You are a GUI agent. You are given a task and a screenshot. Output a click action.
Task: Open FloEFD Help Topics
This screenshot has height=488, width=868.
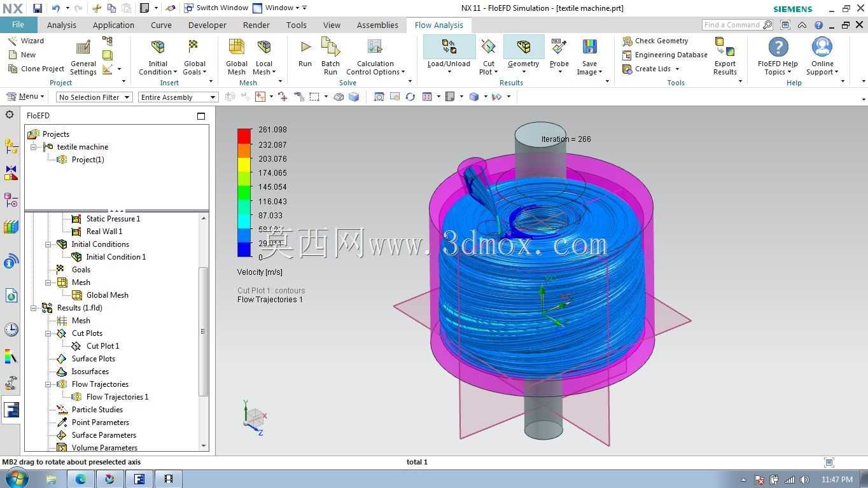778,56
